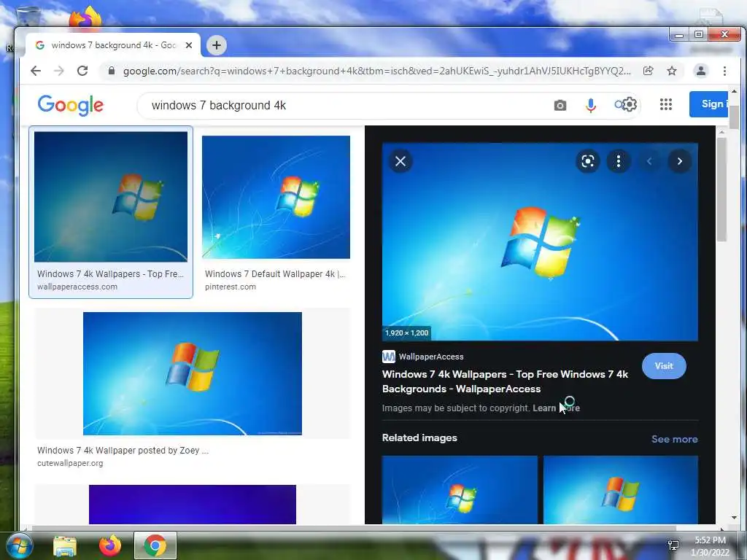Image resolution: width=747 pixels, height=560 pixels.
Task: Click the purple wallpaper thumbnail at the bottom
Action: [193, 505]
